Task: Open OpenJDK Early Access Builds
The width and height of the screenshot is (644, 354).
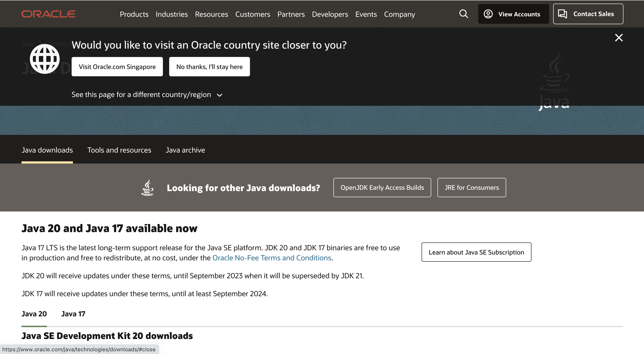Action: [382, 187]
